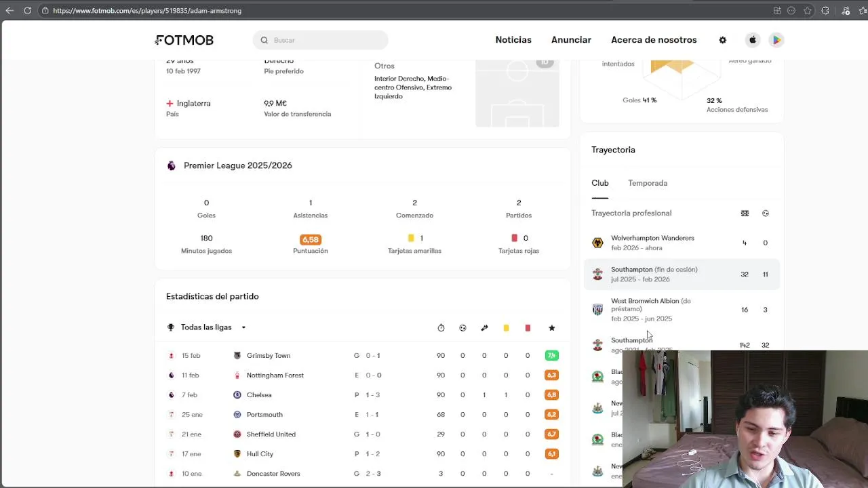The width and height of the screenshot is (868, 488).
Task: Click the dropdown arrow next to Todas las ligas
Action: 243,327
